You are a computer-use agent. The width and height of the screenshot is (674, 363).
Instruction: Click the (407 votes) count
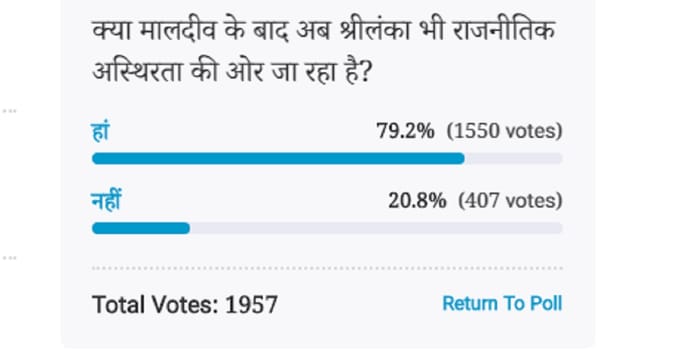[510, 200]
